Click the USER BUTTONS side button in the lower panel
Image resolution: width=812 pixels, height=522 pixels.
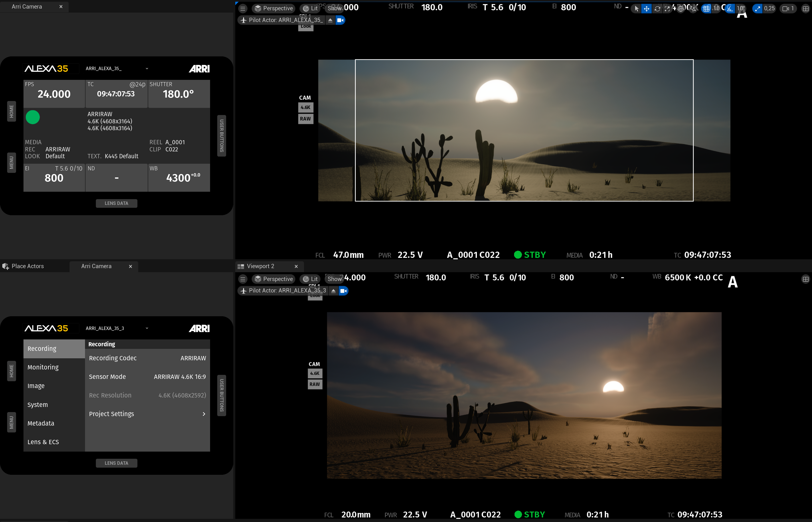[222, 395]
